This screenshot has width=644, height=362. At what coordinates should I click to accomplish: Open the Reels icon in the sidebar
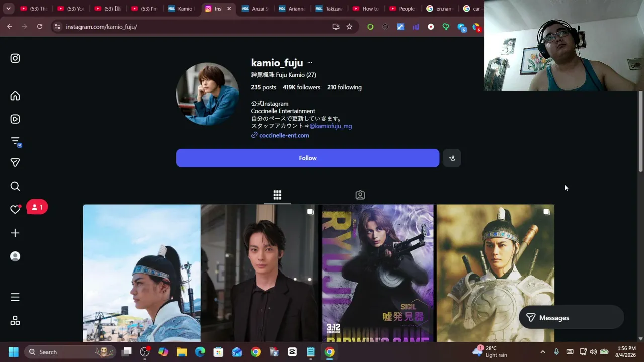click(15, 119)
